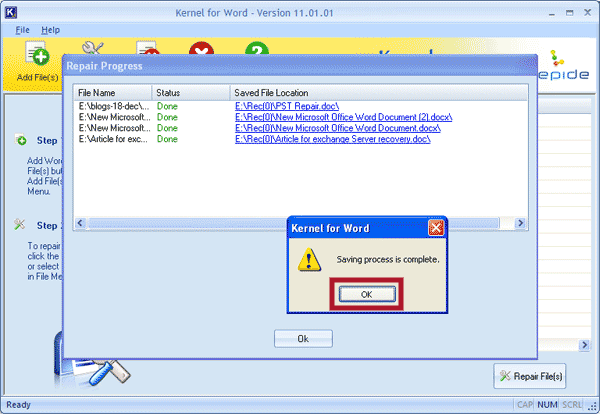This screenshot has width=600, height=414.
Task: Click the left arrow of the file list scrollbar
Action: [80, 223]
